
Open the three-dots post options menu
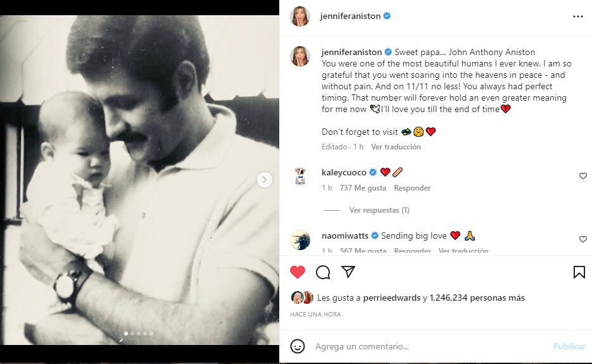tap(577, 16)
